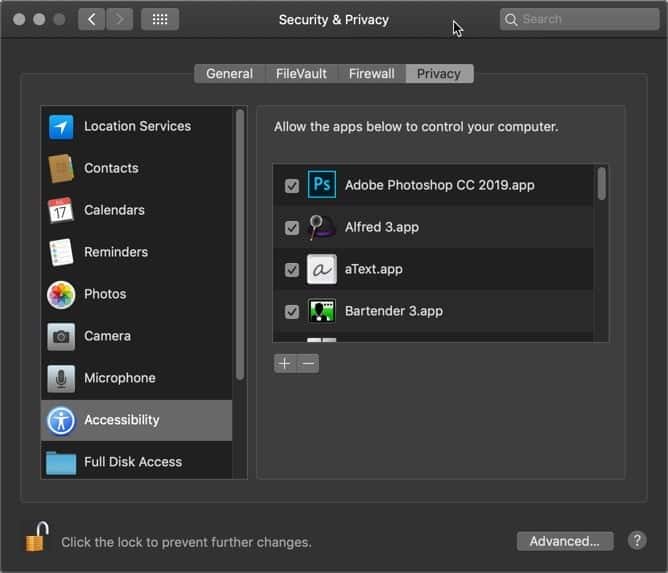This screenshot has width=668, height=573.
Task: Select the Alfred 3.app name
Action: click(x=382, y=227)
